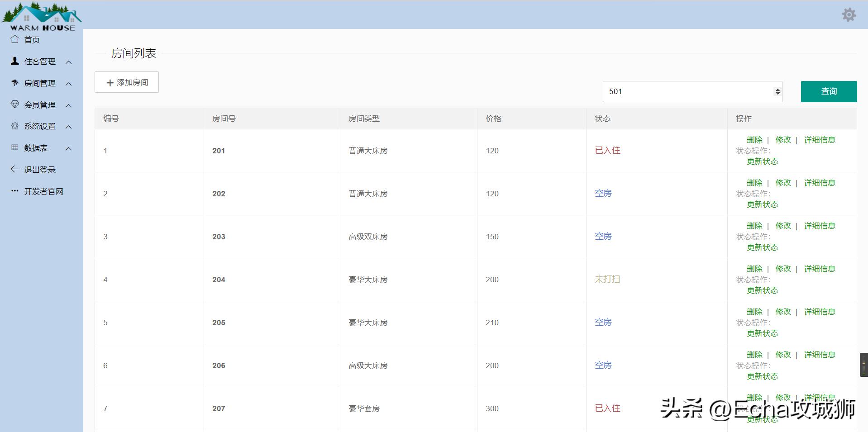Select the 住客管理 person icon

(x=14, y=61)
